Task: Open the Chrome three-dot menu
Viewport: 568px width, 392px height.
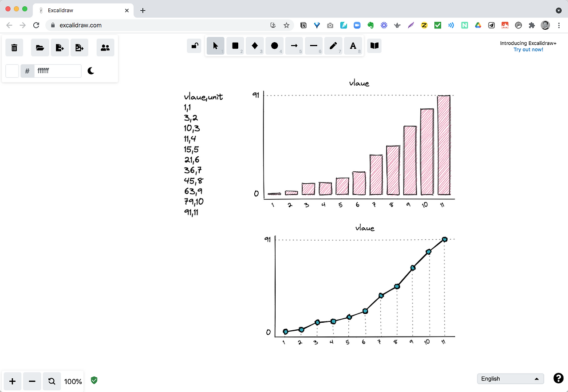Action: 559,25
